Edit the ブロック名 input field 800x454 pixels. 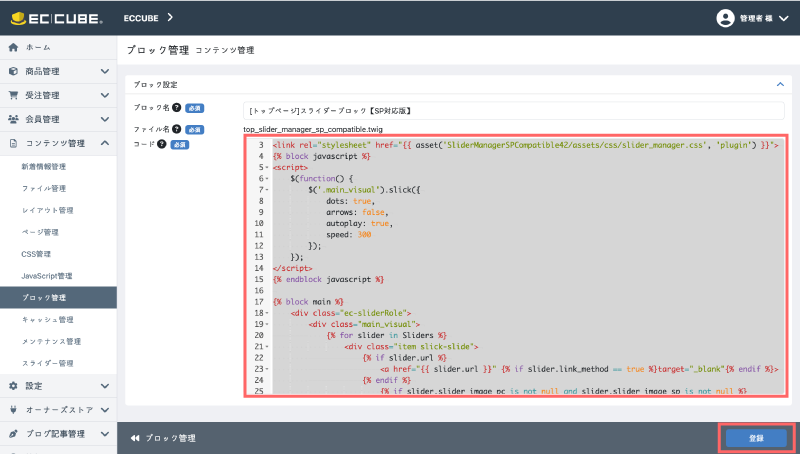514,111
